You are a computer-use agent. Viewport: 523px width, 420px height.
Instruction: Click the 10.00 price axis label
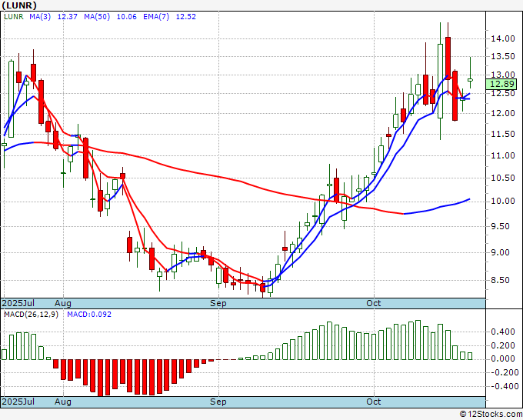point(503,202)
